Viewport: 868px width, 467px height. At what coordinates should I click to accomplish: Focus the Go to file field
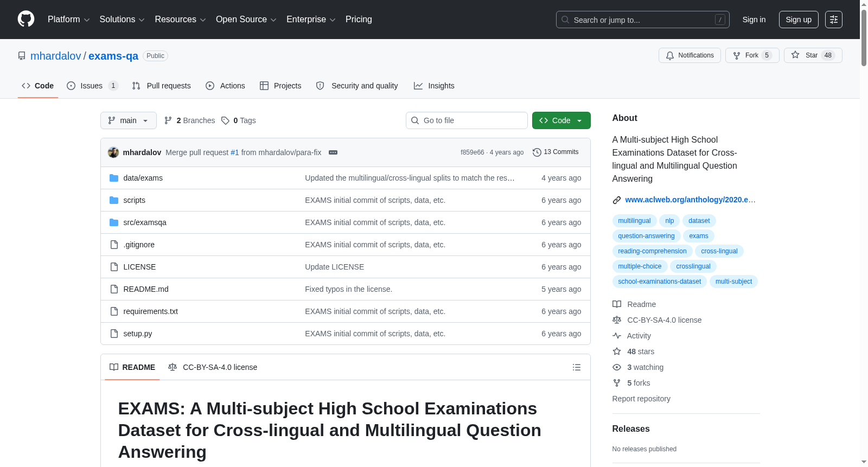click(467, 120)
